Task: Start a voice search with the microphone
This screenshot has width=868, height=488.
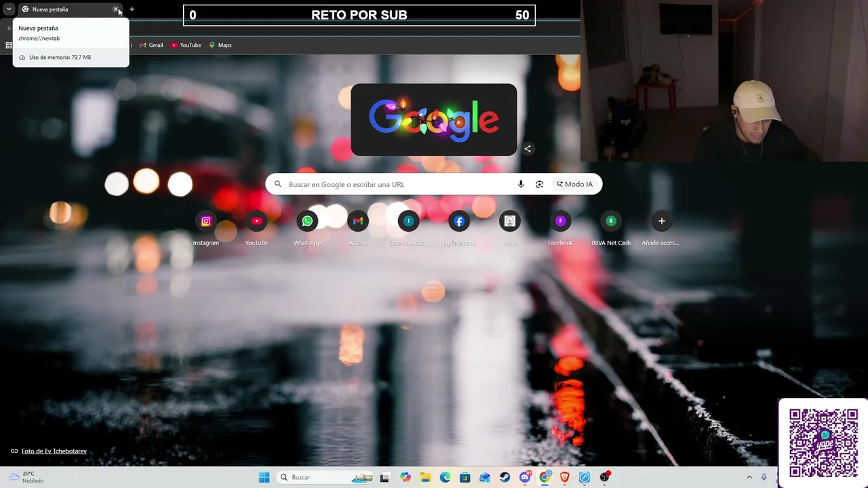Action: [521, 184]
